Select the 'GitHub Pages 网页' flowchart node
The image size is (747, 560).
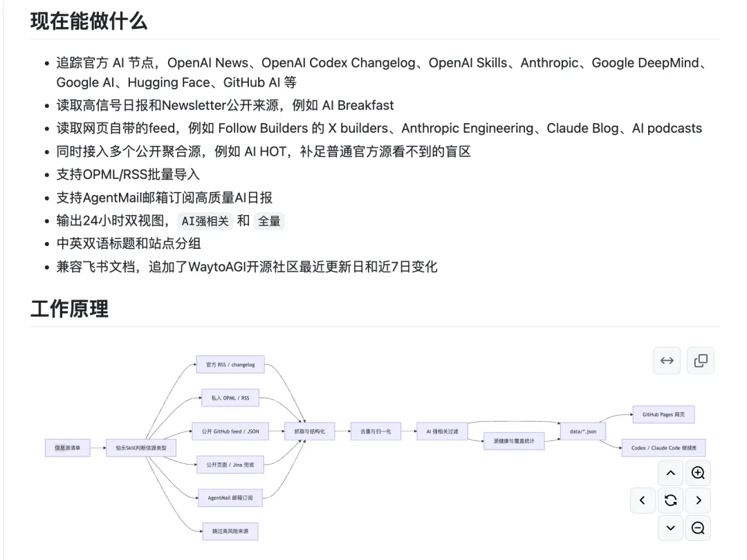click(663, 415)
